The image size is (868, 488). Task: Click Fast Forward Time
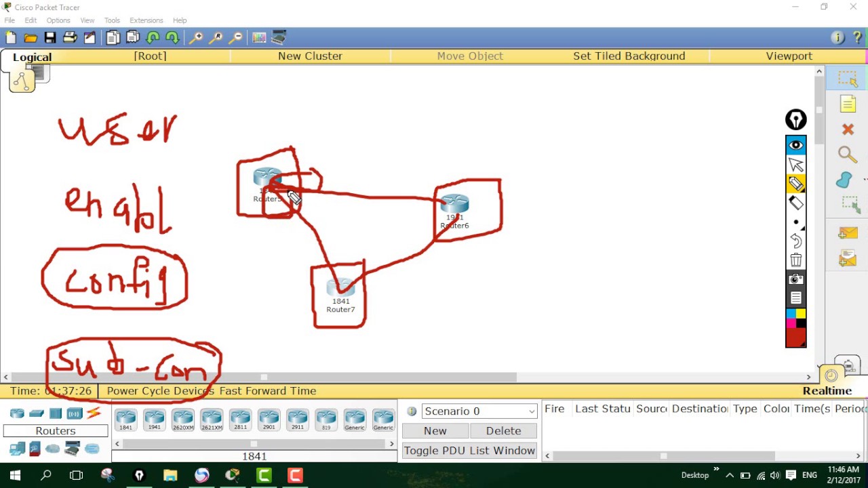[268, 390]
